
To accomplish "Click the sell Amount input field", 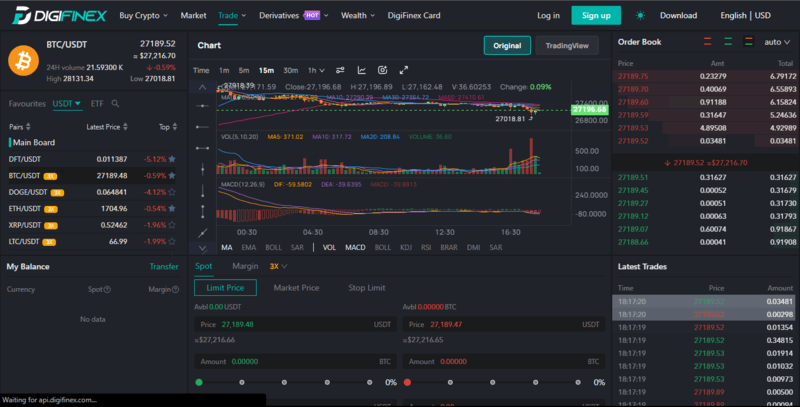I will [x=504, y=361].
